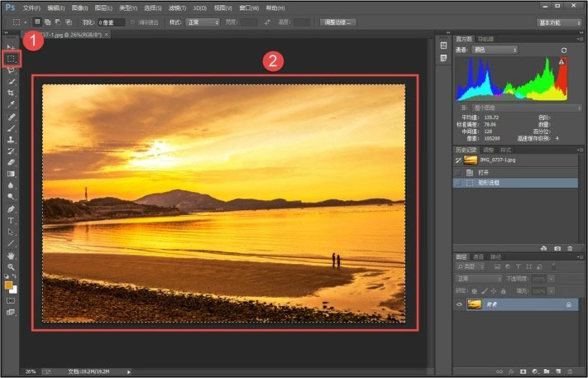588x378 pixels.
Task: Create a new group folder in Layers
Action: click(545, 371)
